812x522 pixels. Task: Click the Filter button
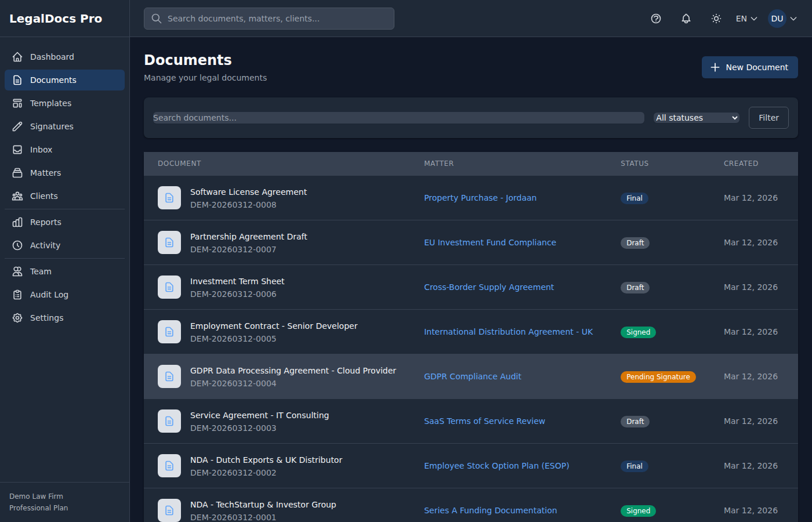pyautogui.click(x=768, y=118)
